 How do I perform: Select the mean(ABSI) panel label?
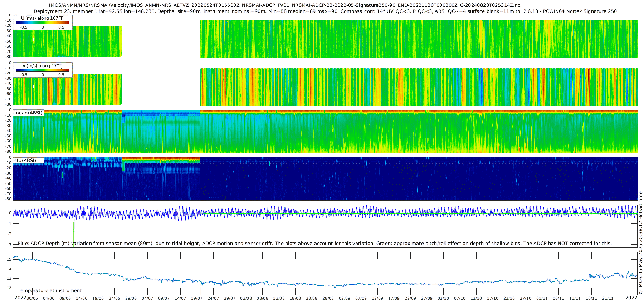pos(28,113)
